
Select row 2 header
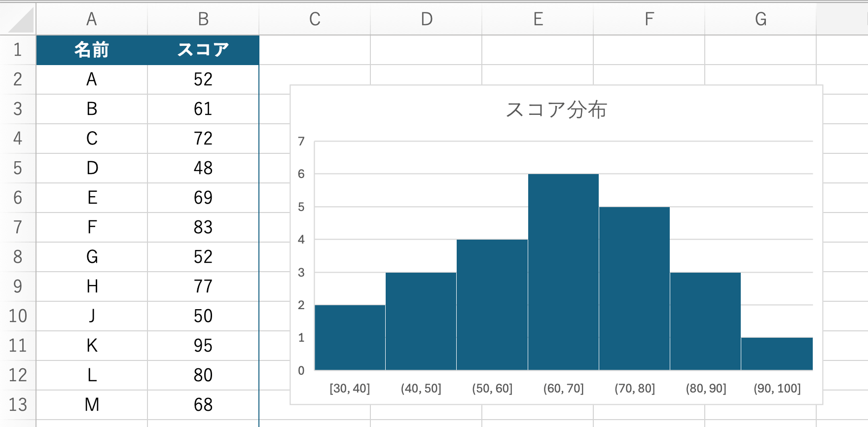point(18,79)
